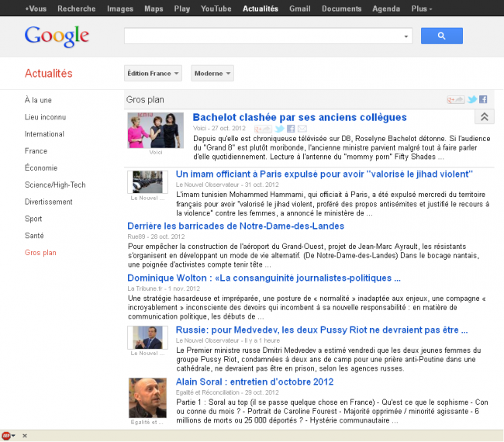Open Agenda in the top bar
The height and width of the screenshot is (442, 504).
386,9
